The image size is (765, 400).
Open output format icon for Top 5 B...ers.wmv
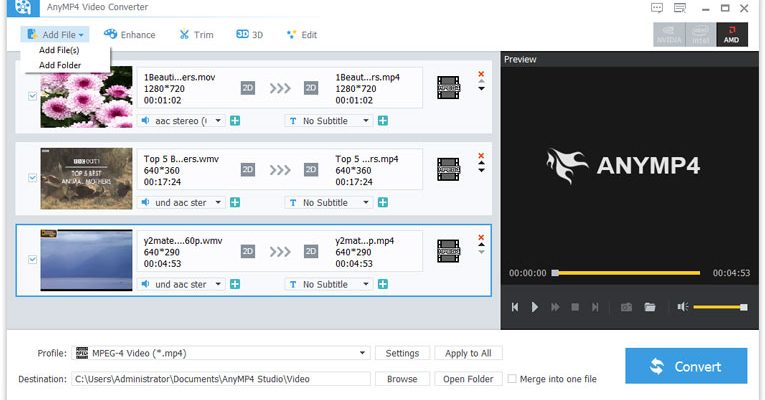(448, 169)
